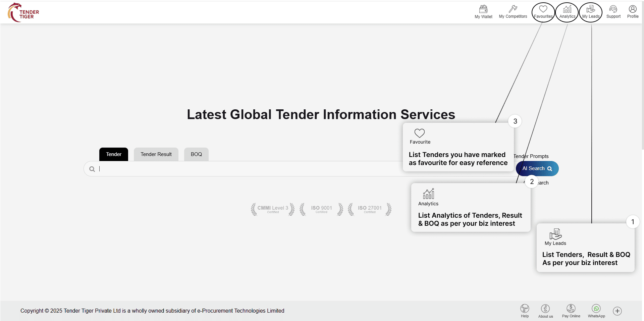Click the Tender Tiger logo
The height and width of the screenshot is (321, 644).
pos(23,13)
